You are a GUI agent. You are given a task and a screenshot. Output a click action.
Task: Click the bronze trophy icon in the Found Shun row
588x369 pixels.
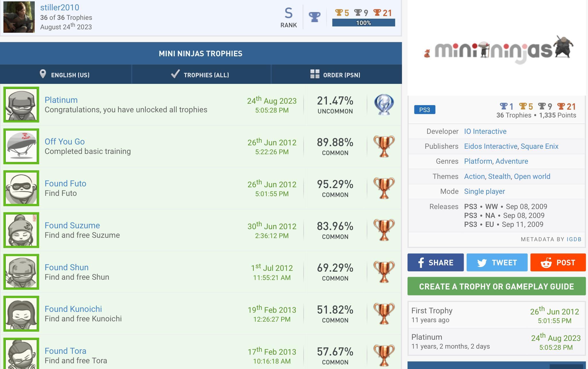(x=384, y=272)
